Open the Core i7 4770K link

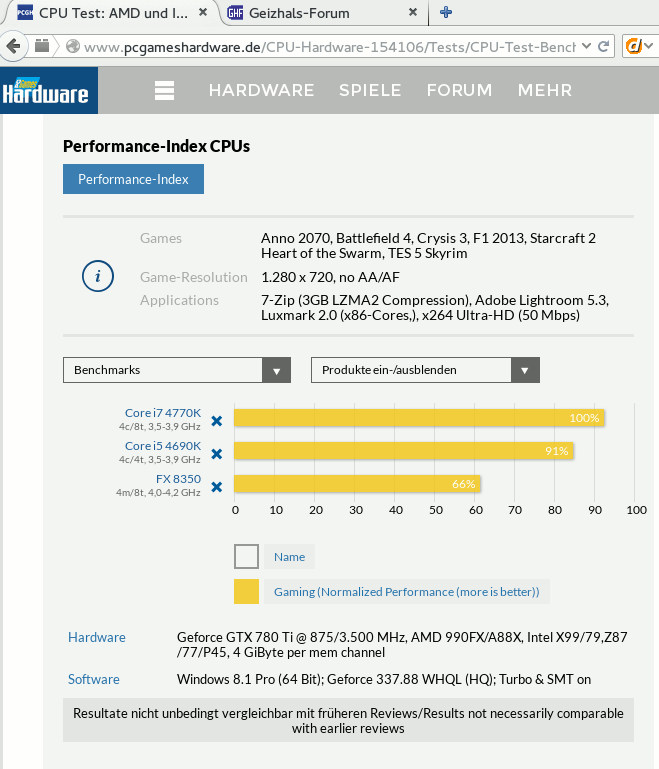(162, 413)
